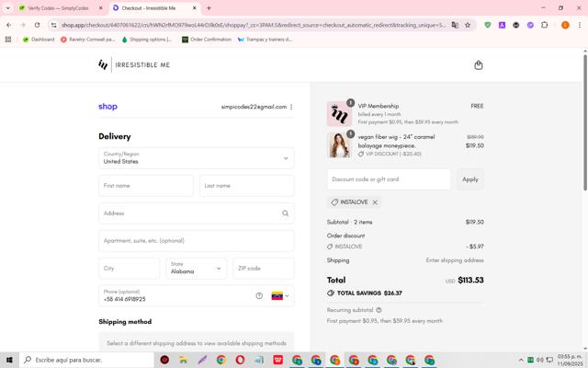This screenshot has height=368, width=588.
Task: Open the Ravelry Cornwall bookmark
Action: pyautogui.click(x=88, y=40)
